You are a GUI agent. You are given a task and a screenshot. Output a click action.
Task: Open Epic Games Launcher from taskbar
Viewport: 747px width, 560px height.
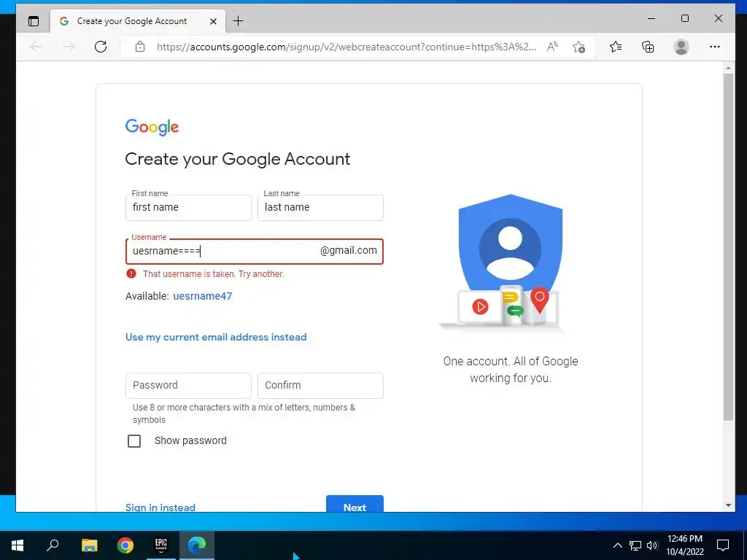tap(161, 545)
